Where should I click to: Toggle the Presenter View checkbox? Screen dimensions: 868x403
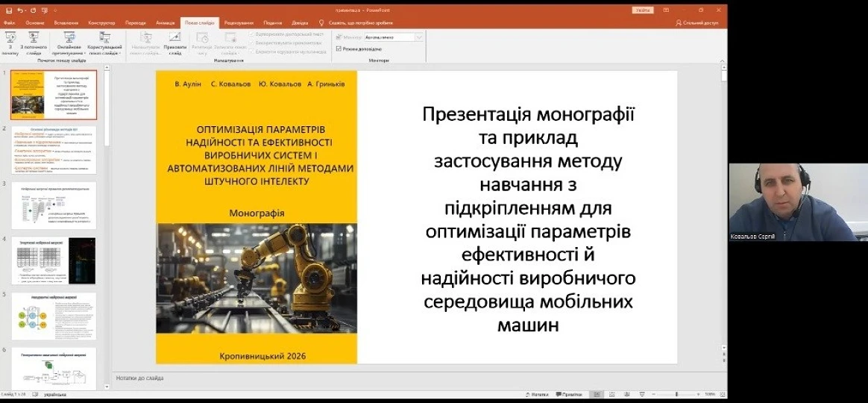point(339,49)
